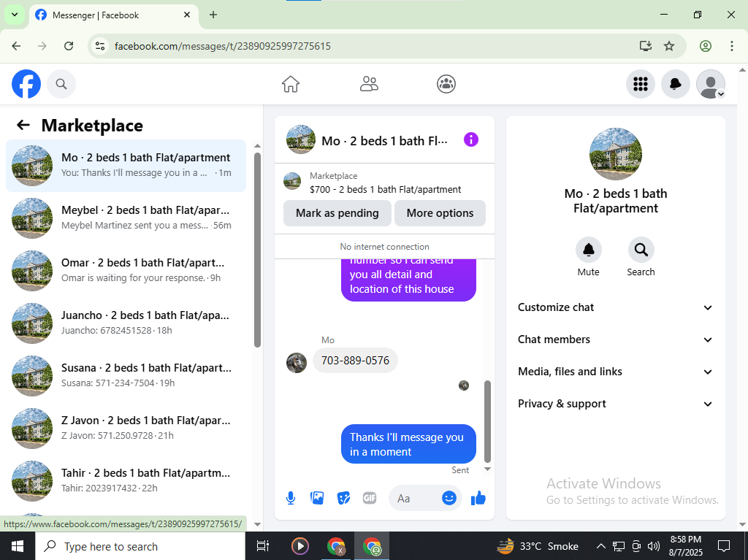Click the back arrow beside Marketplace

coord(23,125)
